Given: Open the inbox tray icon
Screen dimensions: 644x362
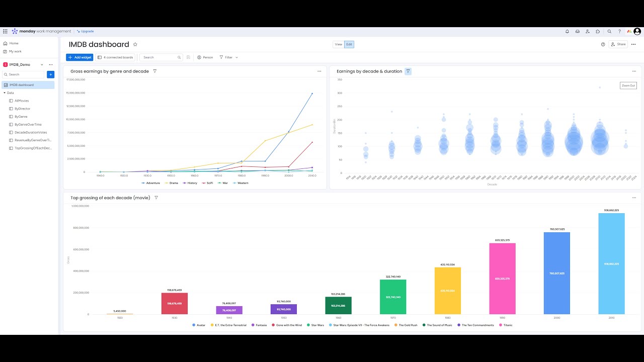Looking at the screenshot, I should point(578,31).
